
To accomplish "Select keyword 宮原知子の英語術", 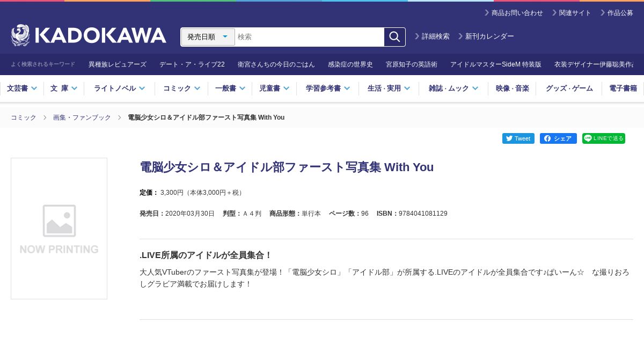I will pos(412,64).
